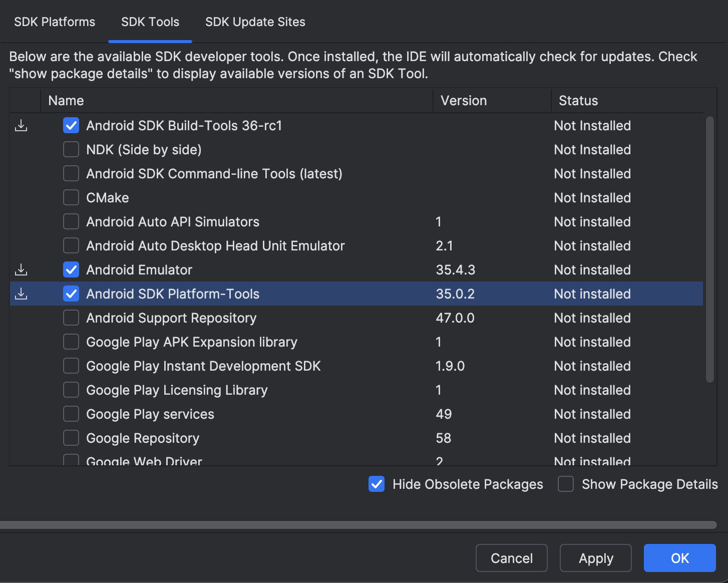Click the download icon next to Android Emulator
This screenshot has width=728, height=583.
tap(21, 269)
